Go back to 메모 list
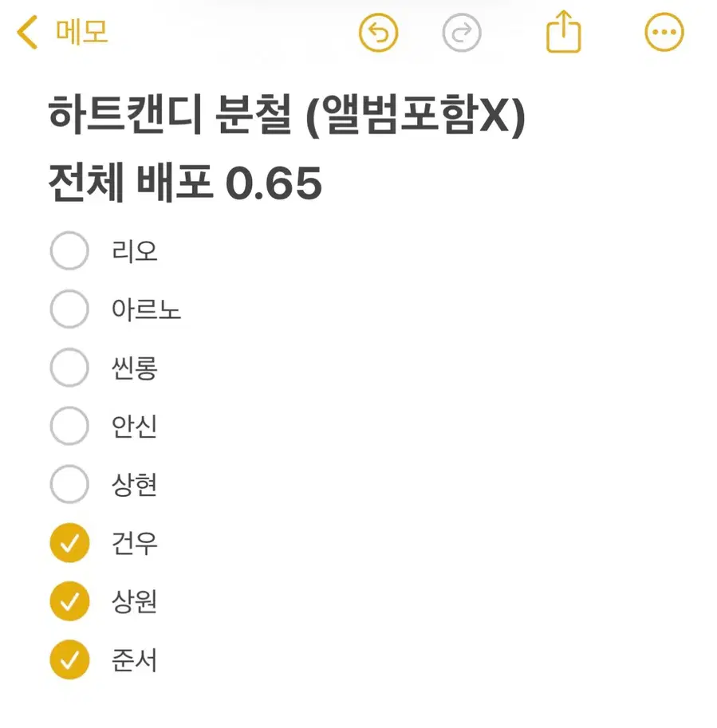717x728 pixels. point(81,33)
